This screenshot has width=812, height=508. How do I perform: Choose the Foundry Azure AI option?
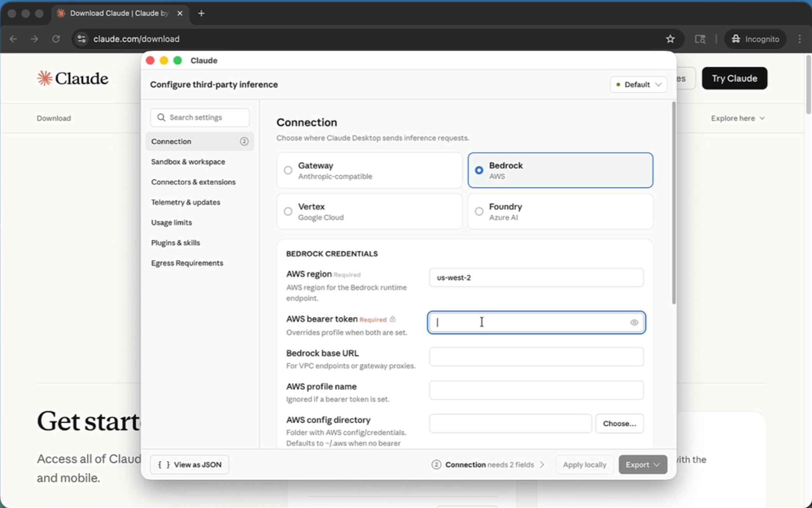click(560, 212)
